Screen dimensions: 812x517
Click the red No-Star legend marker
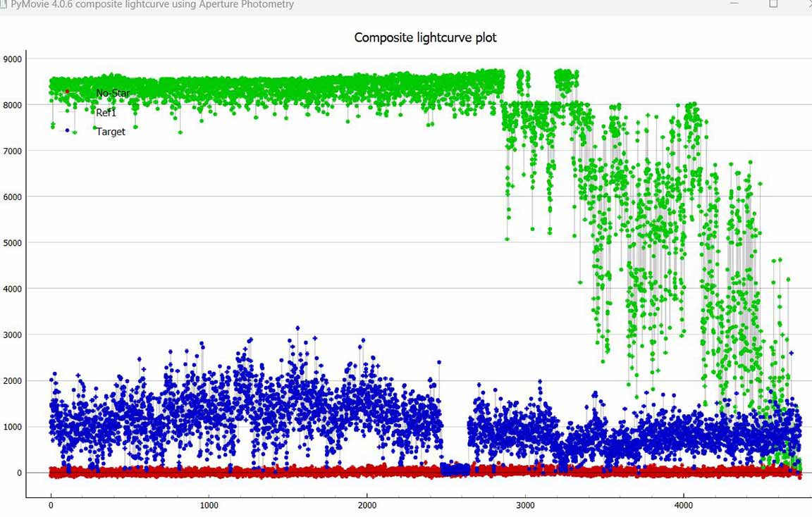point(67,92)
